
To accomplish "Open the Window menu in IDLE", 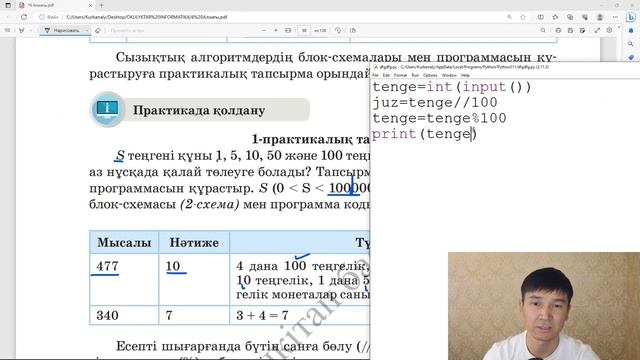I will (x=449, y=76).
